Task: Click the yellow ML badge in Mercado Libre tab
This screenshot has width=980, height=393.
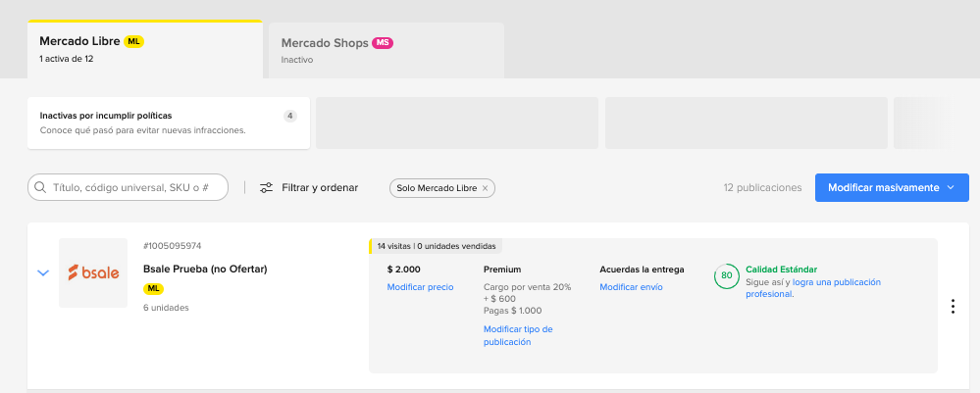Action: 133,42
